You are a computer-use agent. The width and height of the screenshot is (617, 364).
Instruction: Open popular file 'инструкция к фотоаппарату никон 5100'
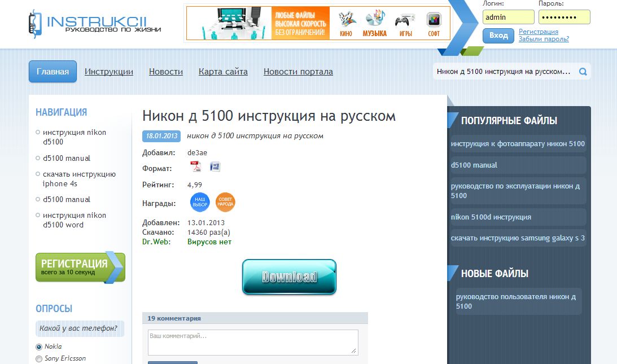click(x=518, y=144)
